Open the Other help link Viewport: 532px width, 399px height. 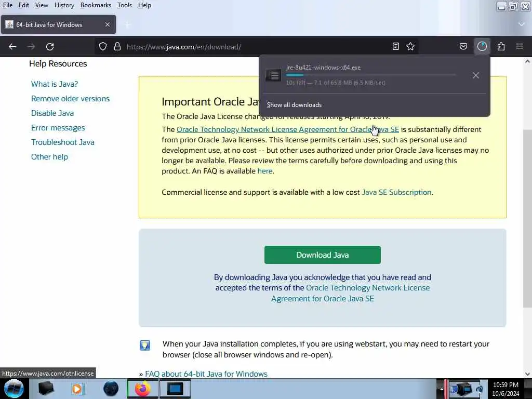[49, 157]
